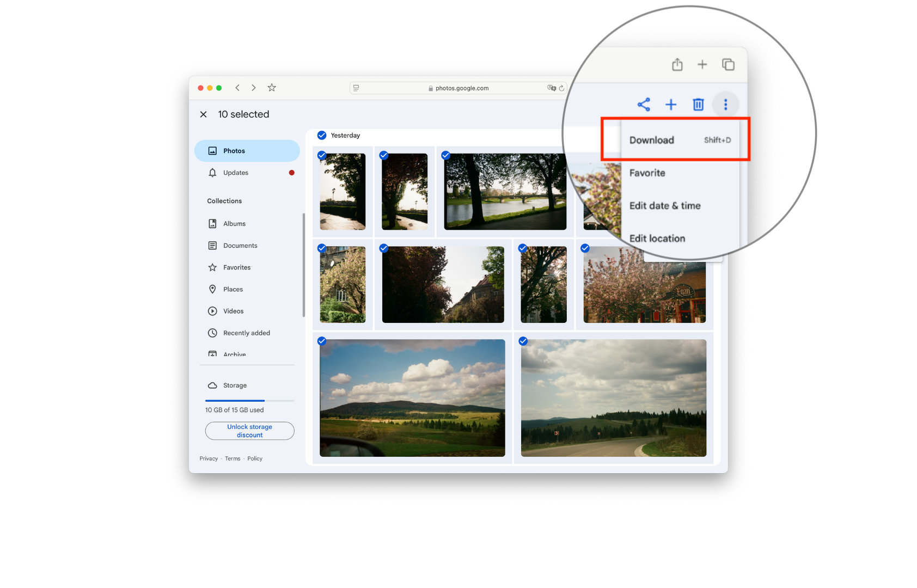This screenshot has width=917, height=588.
Task: Clear selection with X beside 10 selected
Action: (203, 114)
